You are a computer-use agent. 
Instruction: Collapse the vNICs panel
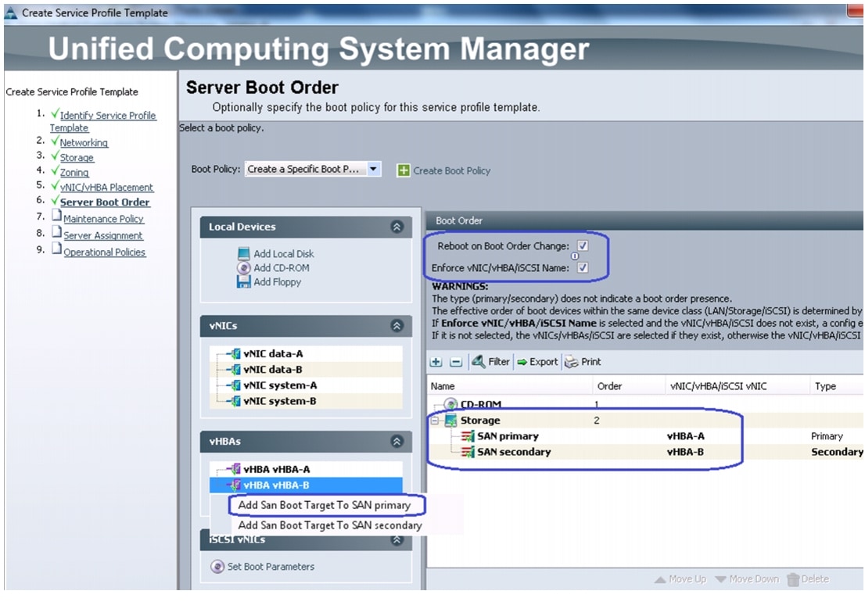pyautogui.click(x=397, y=326)
